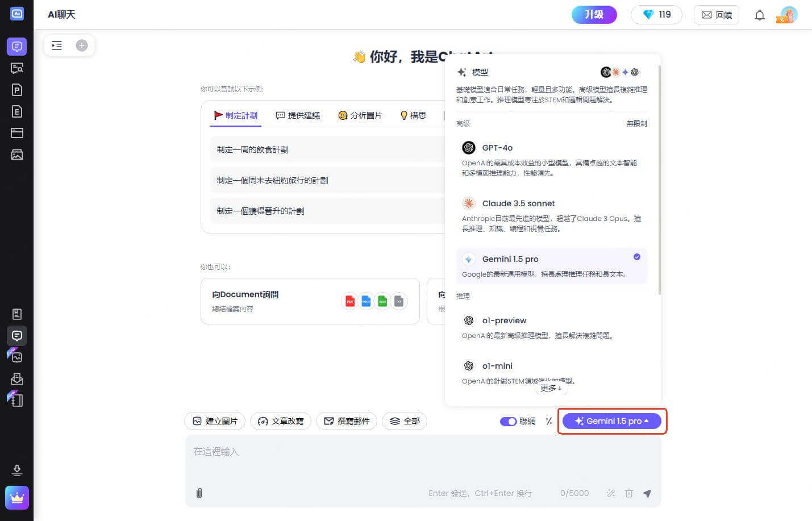The height and width of the screenshot is (521, 812).
Task: Open the new image tool sidebar icon
Action: 16,357
